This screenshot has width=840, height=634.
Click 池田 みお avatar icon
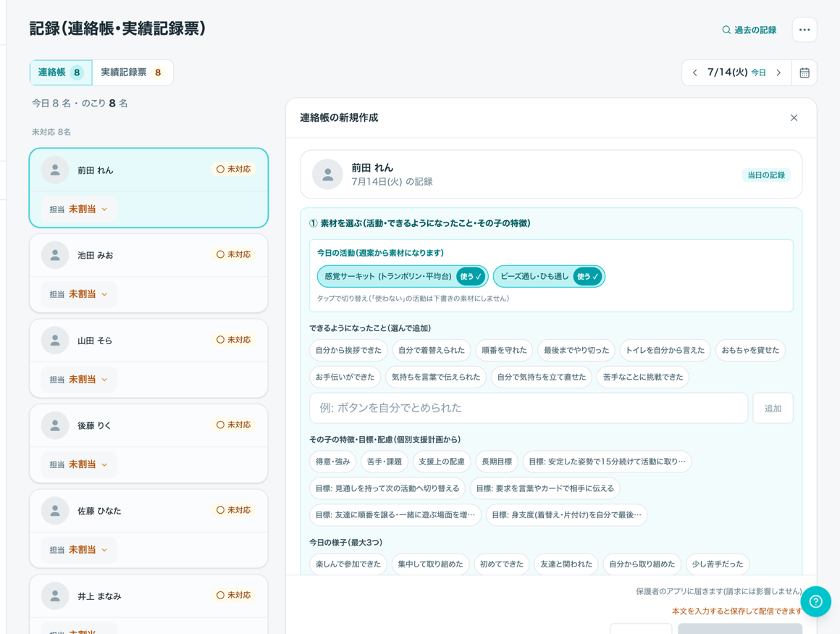[x=55, y=255]
